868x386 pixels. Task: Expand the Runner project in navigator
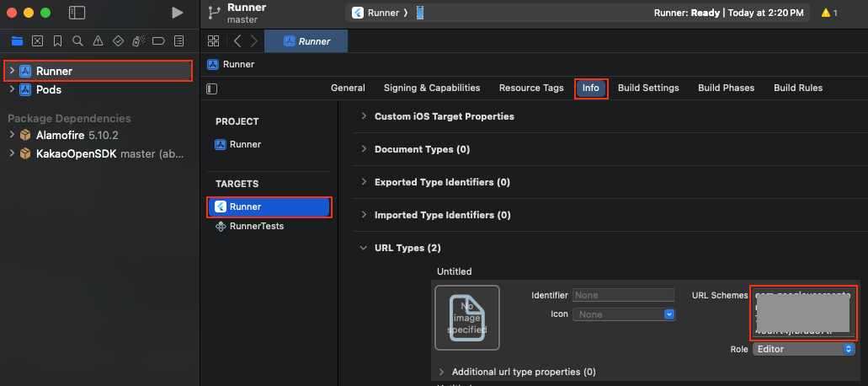[x=12, y=71]
